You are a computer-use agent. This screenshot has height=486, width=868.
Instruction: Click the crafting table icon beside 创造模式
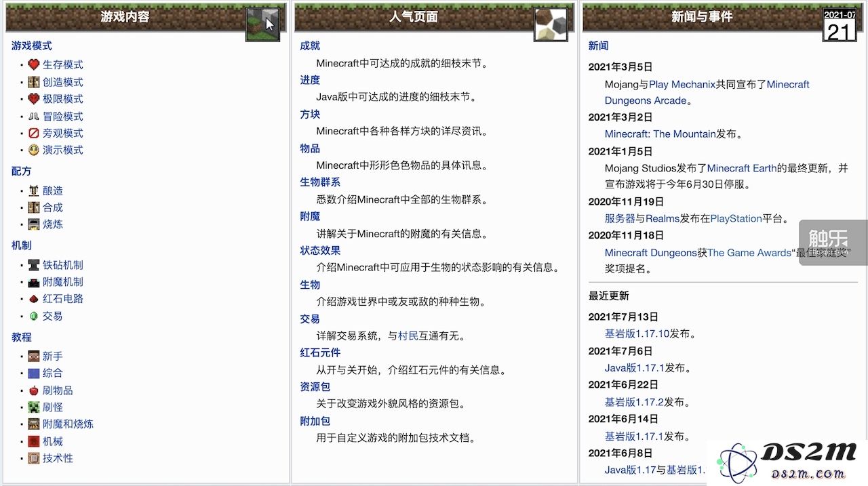pyautogui.click(x=34, y=82)
